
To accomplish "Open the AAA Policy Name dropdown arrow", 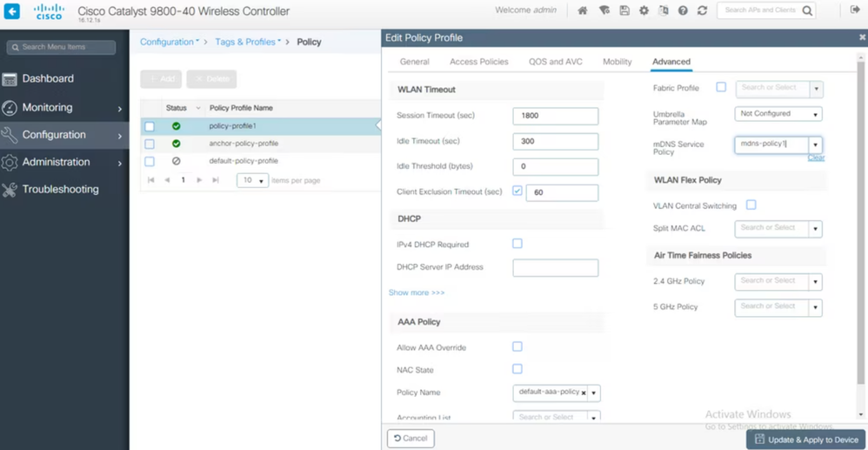I will pyautogui.click(x=593, y=393).
